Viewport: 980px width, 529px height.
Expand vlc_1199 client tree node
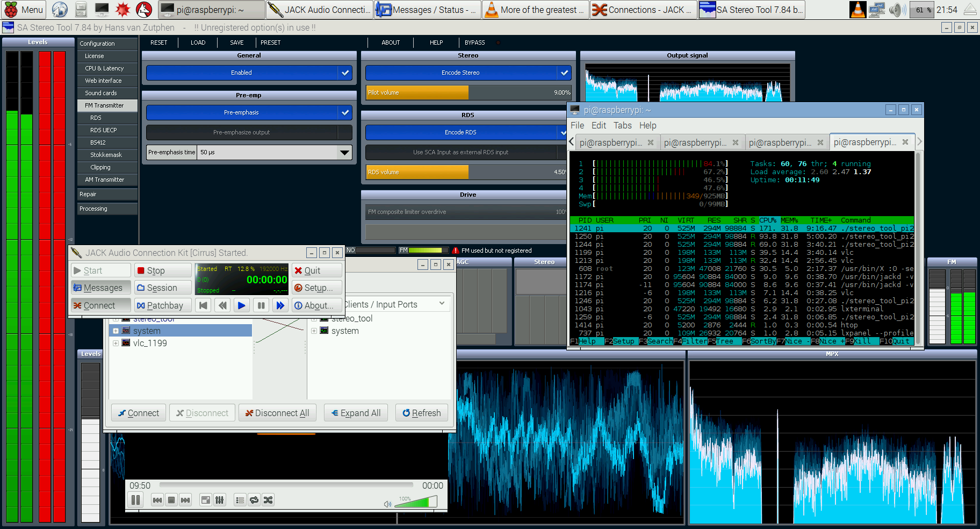[x=116, y=343]
